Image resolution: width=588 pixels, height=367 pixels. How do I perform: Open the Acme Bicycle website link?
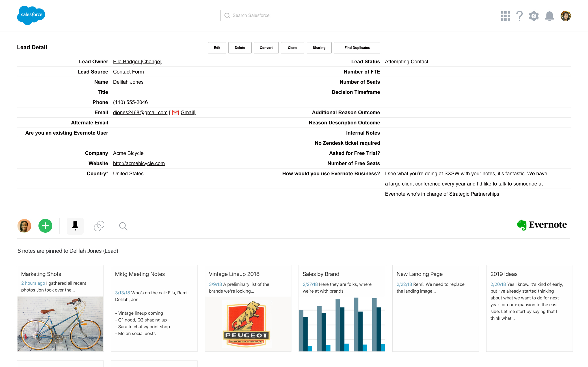(139, 163)
